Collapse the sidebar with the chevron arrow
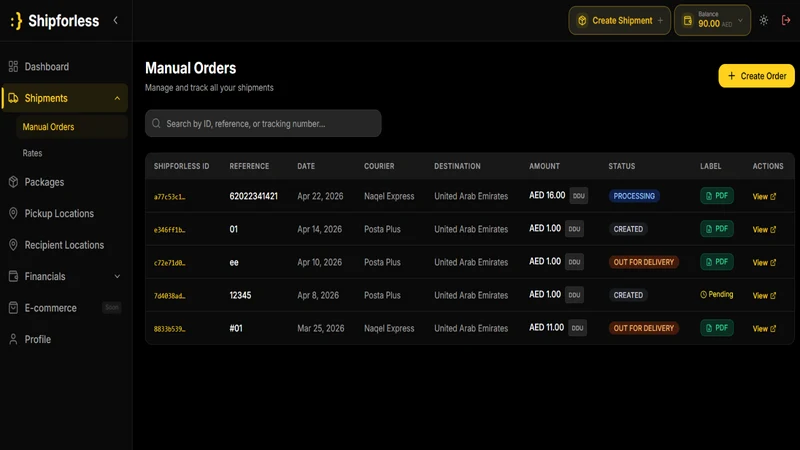The height and width of the screenshot is (450, 800). point(116,20)
